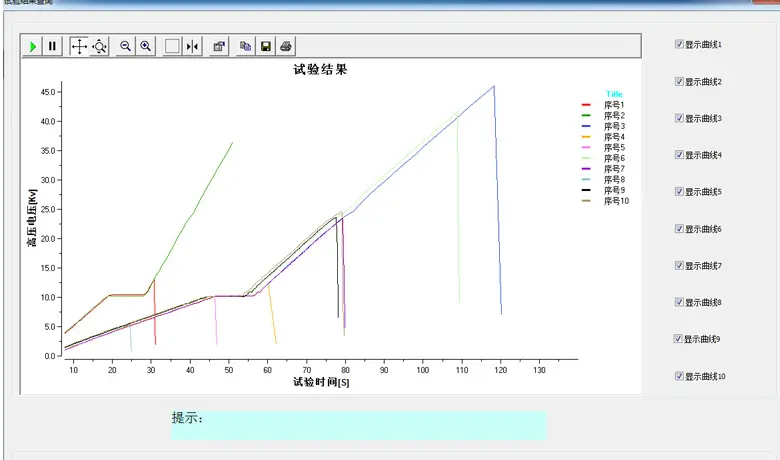Click the cyan 提示 message field
The height and width of the screenshot is (460, 780).
(358, 425)
